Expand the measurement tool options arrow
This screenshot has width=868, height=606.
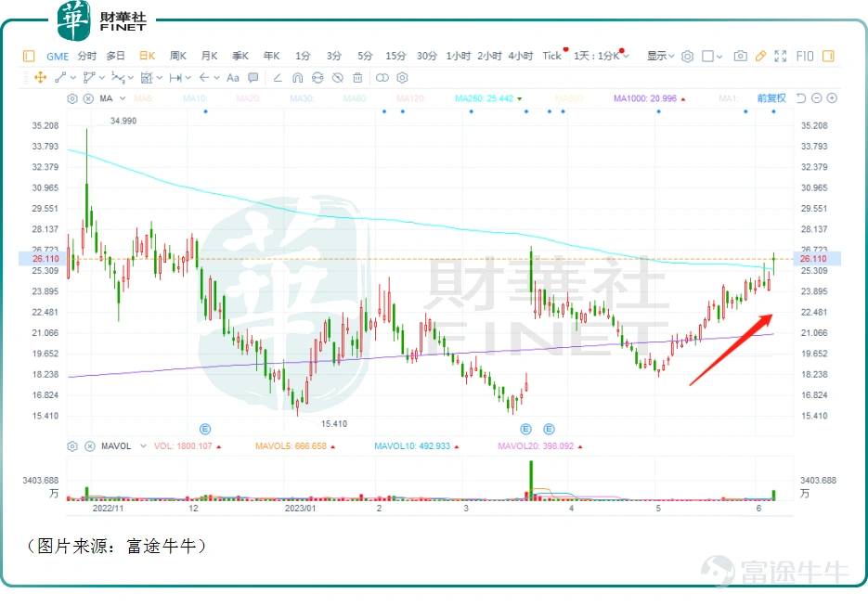coord(160,77)
